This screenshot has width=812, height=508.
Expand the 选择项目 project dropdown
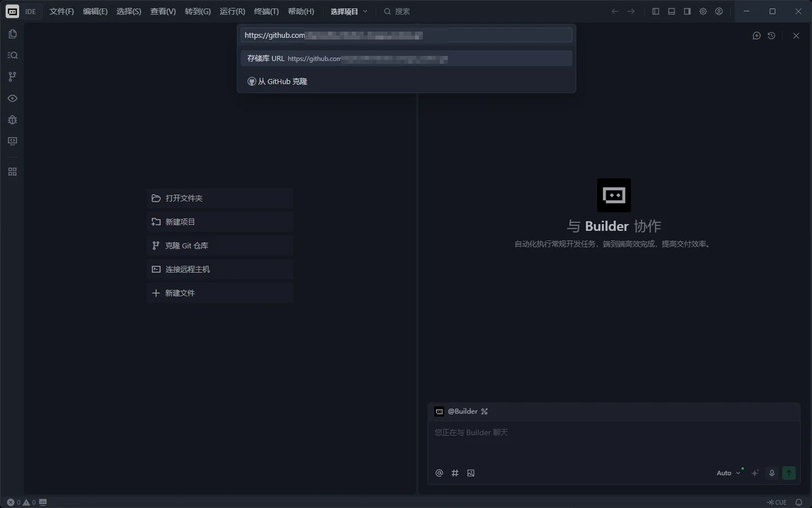[349, 11]
